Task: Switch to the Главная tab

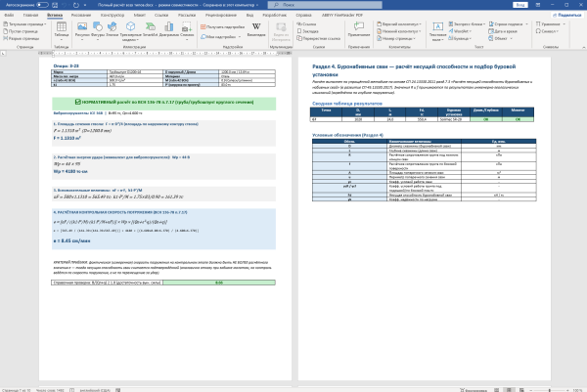Action: [30, 15]
